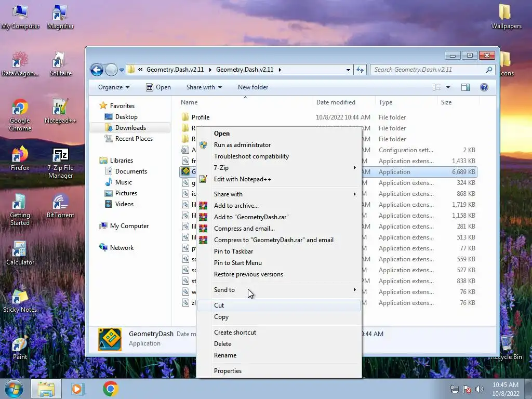Open Chrome from the taskbar
Screen dimensions: 532x399
(x=110, y=389)
